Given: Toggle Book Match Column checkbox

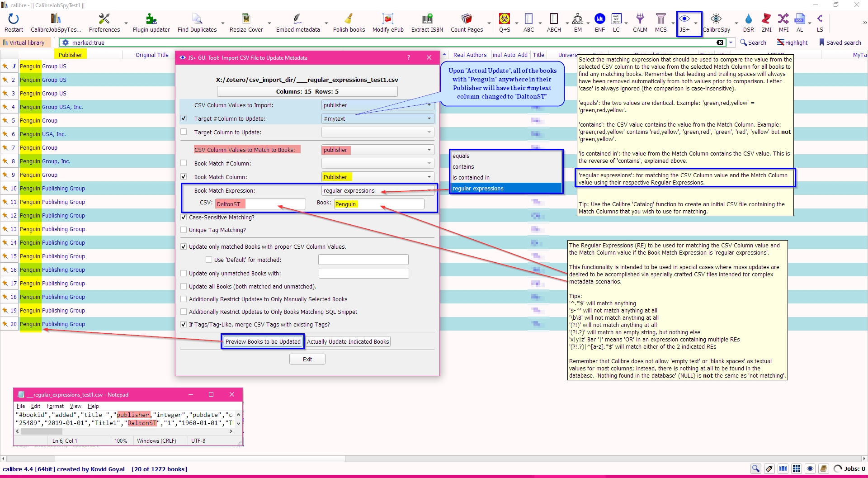Looking at the screenshot, I should (184, 177).
